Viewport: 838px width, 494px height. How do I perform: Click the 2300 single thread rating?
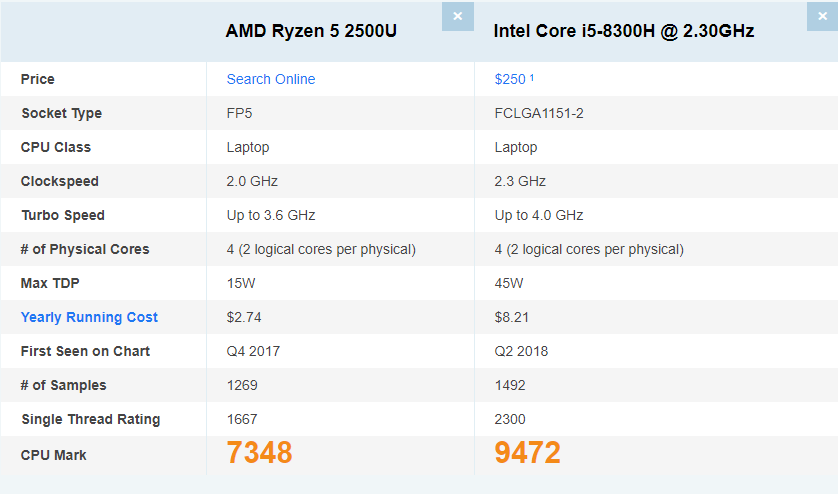coord(510,419)
